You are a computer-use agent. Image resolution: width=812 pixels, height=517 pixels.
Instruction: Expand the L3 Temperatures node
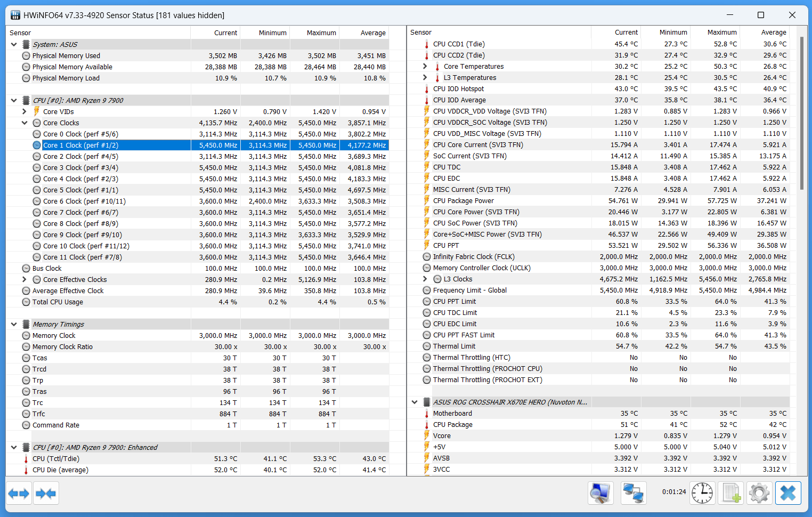[425, 77]
